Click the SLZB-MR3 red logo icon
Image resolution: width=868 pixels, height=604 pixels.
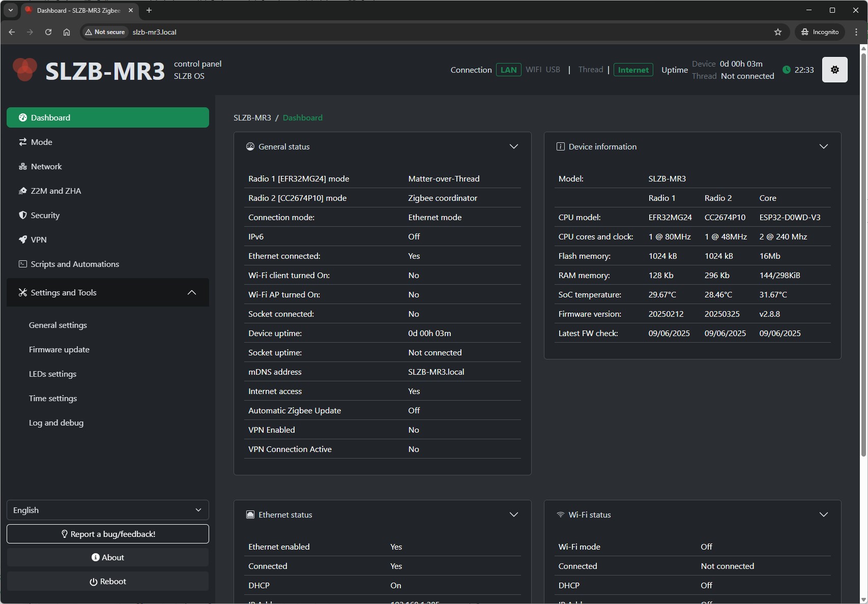(24, 70)
